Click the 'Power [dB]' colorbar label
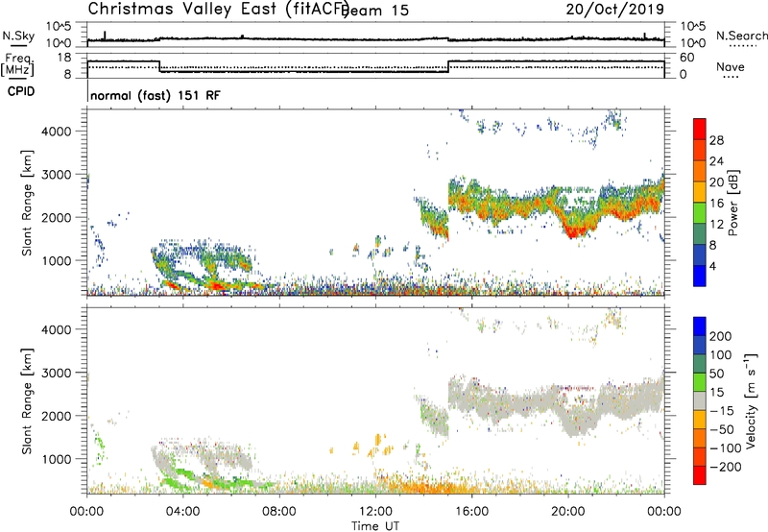 [732, 203]
